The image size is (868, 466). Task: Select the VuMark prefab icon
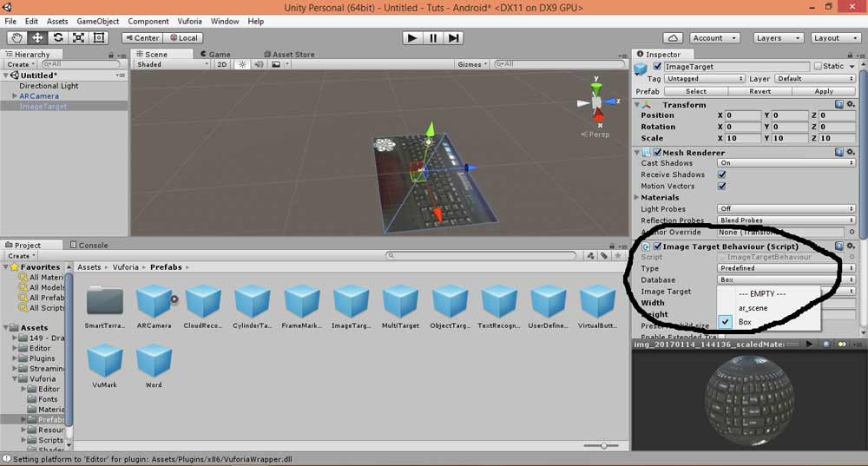coord(105,360)
